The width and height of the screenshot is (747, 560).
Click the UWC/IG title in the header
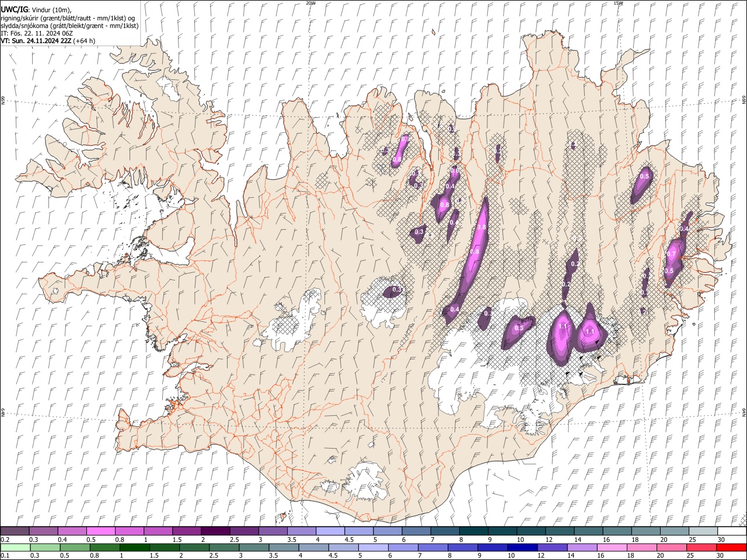(13, 10)
